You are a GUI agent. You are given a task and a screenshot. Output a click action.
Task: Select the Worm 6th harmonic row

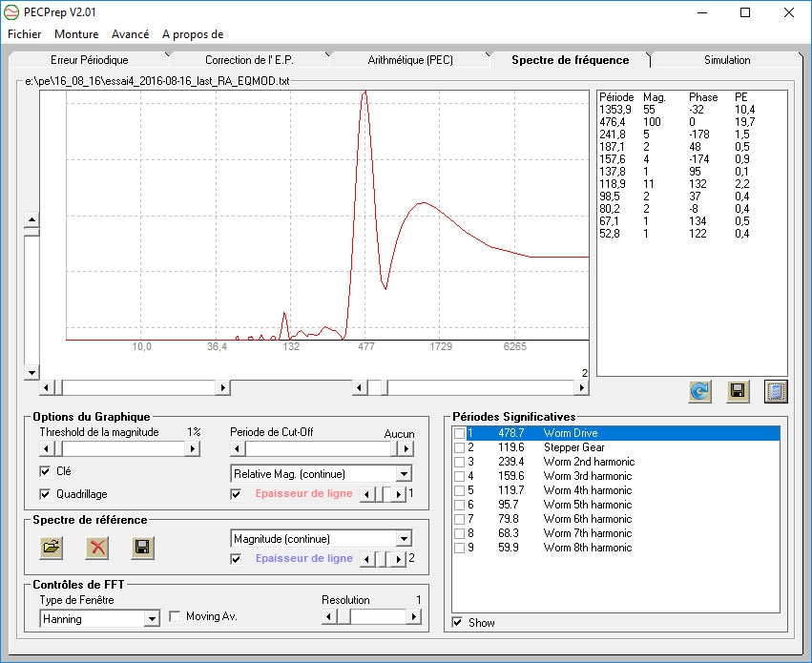pos(615,519)
